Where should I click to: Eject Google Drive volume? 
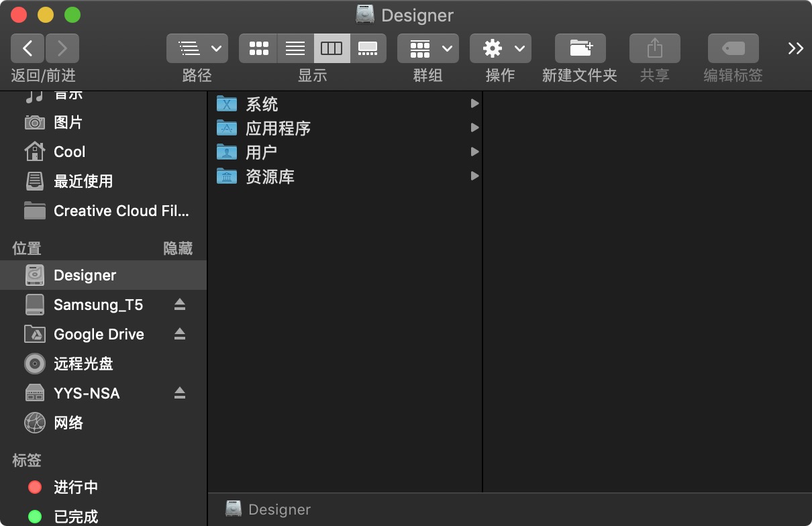coord(179,334)
